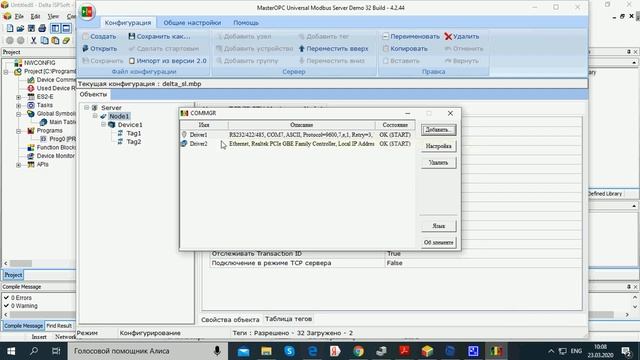Click Open folder icon in ISPSoft toolbar
The width and height of the screenshot is (640, 360).
pyautogui.click(x=20, y=28)
